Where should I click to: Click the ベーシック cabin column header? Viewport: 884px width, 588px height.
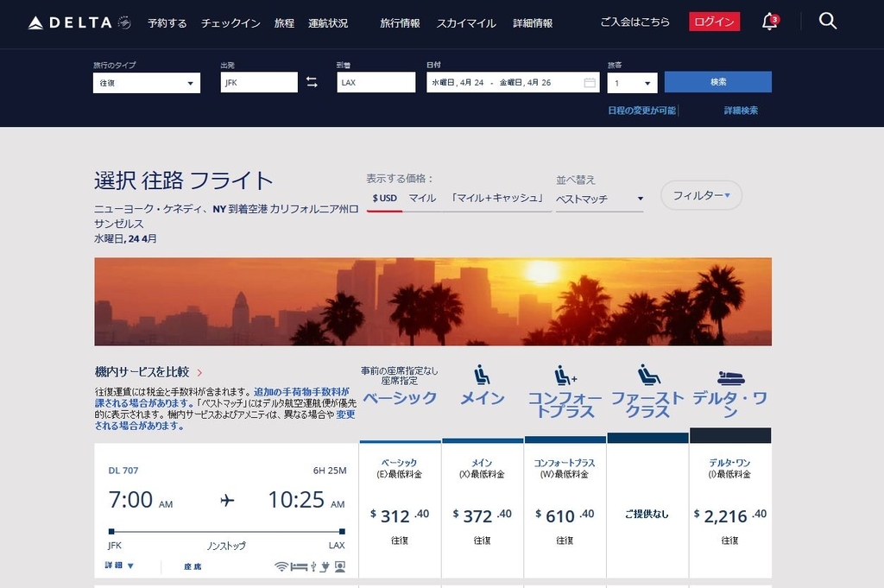(400, 398)
